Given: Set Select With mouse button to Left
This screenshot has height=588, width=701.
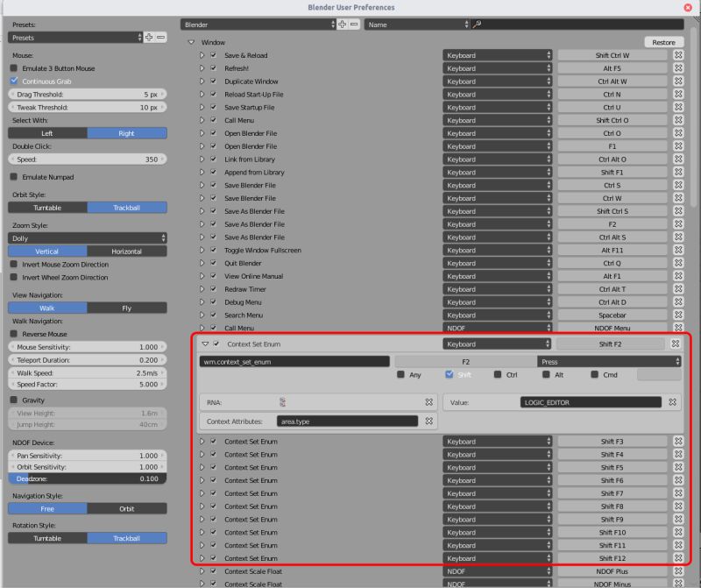Looking at the screenshot, I should 48,133.
